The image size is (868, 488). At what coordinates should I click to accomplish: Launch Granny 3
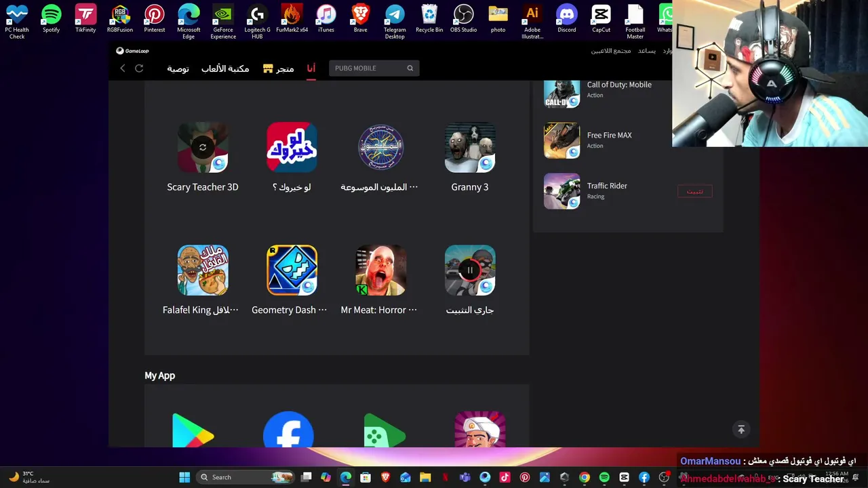pos(470,147)
